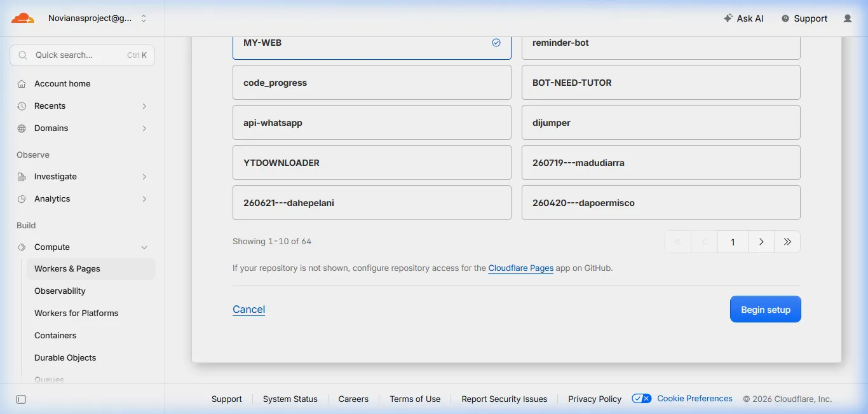The width and height of the screenshot is (868, 414).
Task: Focus the Quick search field
Action: click(83, 55)
